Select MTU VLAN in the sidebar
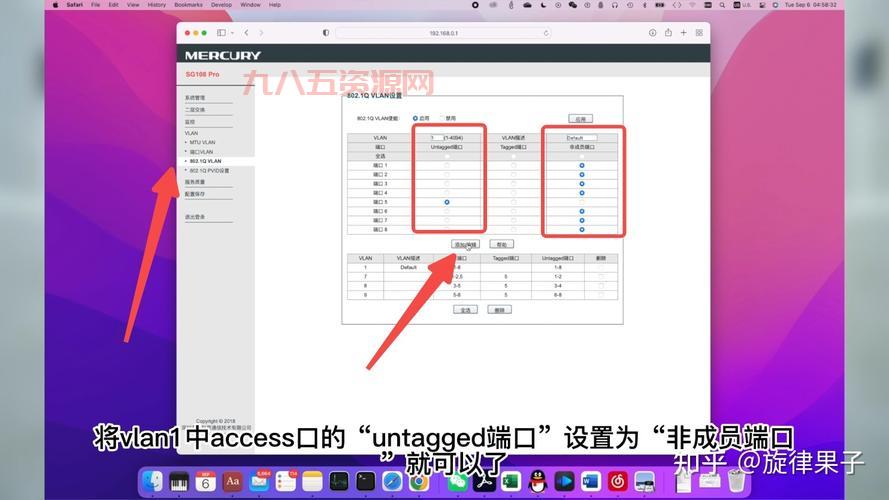This screenshot has height=500, width=889. click(x=202, y=142)
